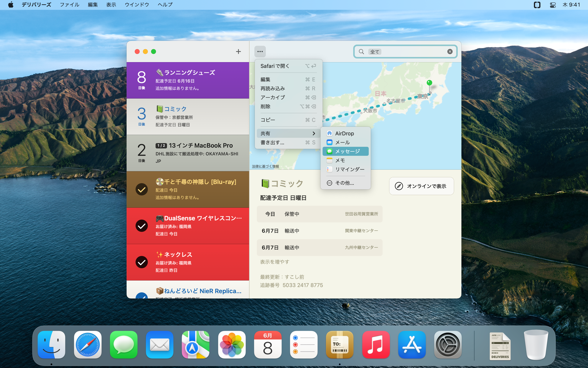Viewport: 588px width, 368px height.
Task: Choose AirDrop in share submenu
Action: 345,133
